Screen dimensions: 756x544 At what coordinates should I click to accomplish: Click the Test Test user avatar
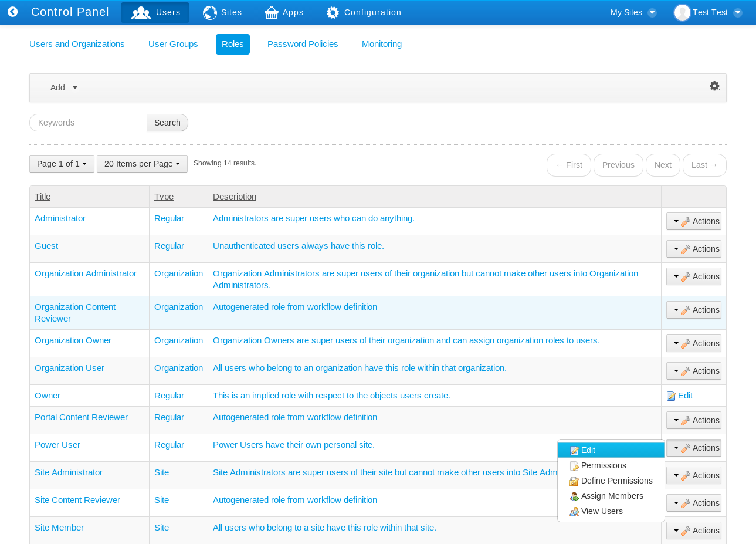pos(682,12)
